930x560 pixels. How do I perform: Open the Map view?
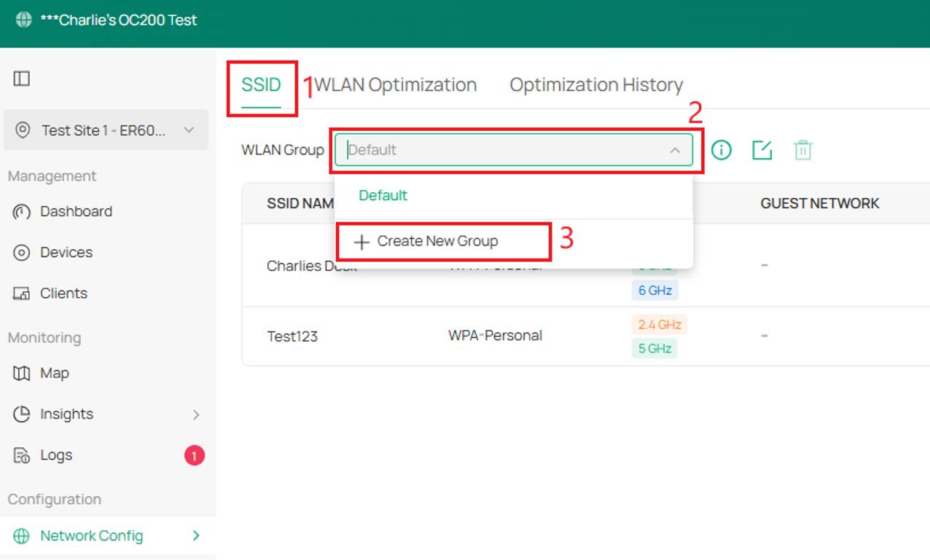point(55,373)
